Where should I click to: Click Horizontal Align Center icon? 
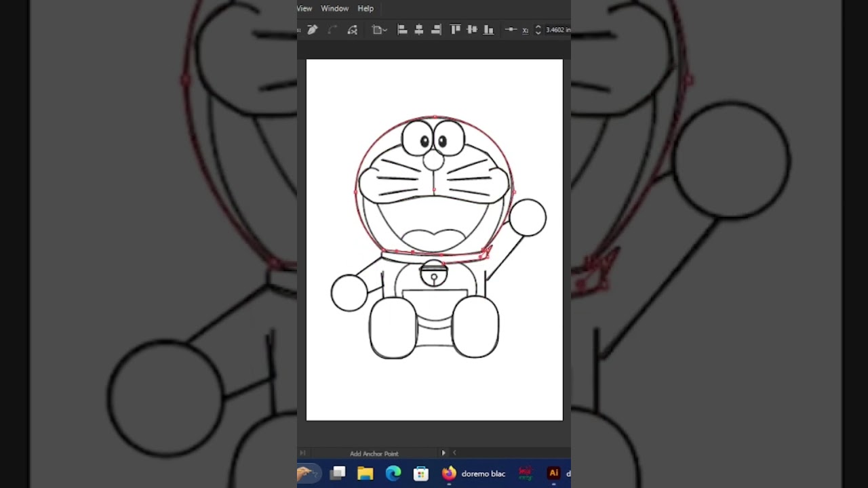point(419,30)
